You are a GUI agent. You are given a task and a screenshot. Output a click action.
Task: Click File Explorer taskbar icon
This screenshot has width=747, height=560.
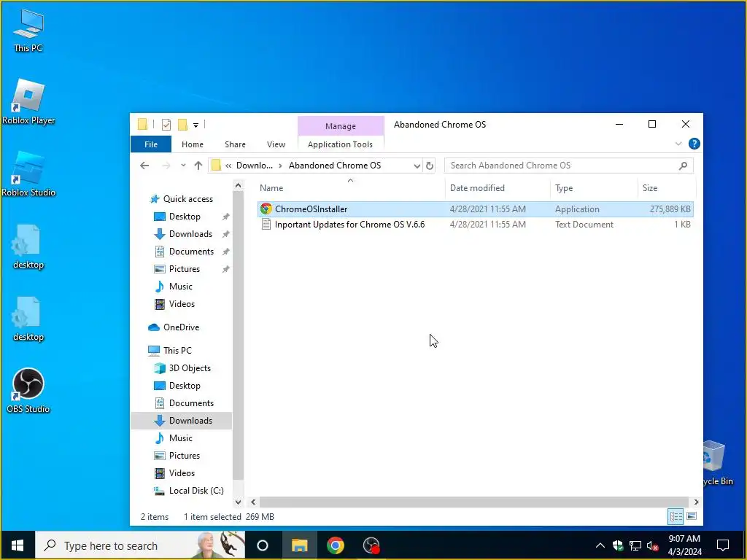coord(299,545)
